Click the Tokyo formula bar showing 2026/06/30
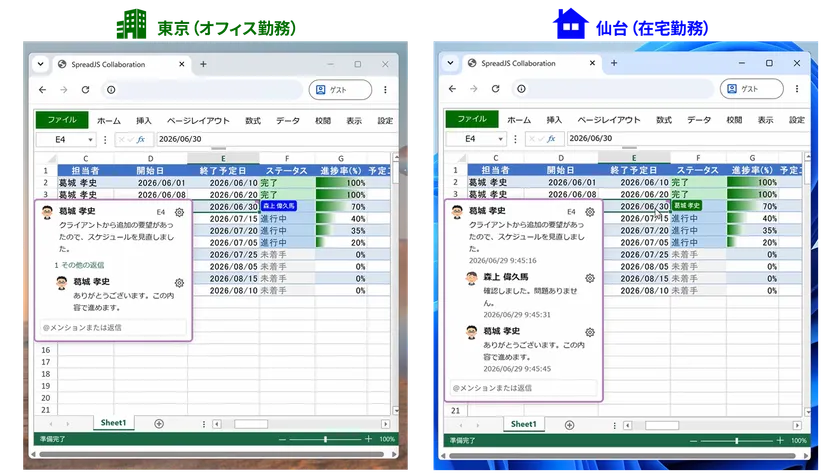The image size is (840, 473). click(277, 139)
